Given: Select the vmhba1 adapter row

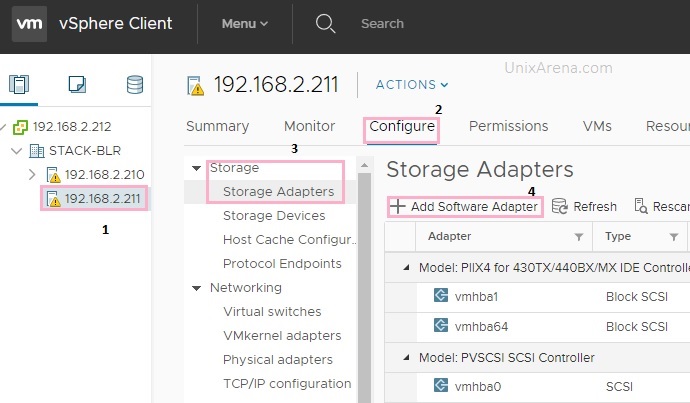Looking at the screenshot, I should 537,297.
